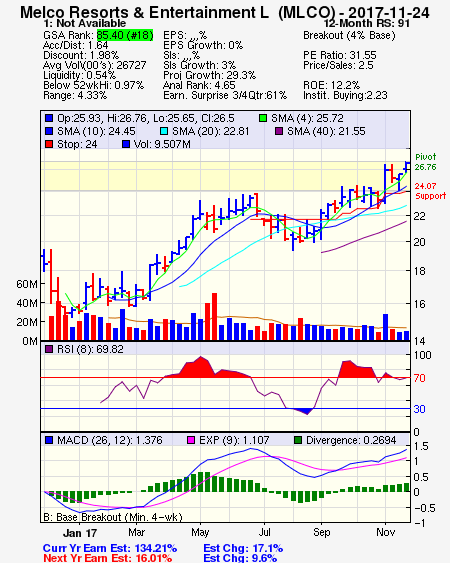Click the 60M volume axis label

[x=27, y=284]
